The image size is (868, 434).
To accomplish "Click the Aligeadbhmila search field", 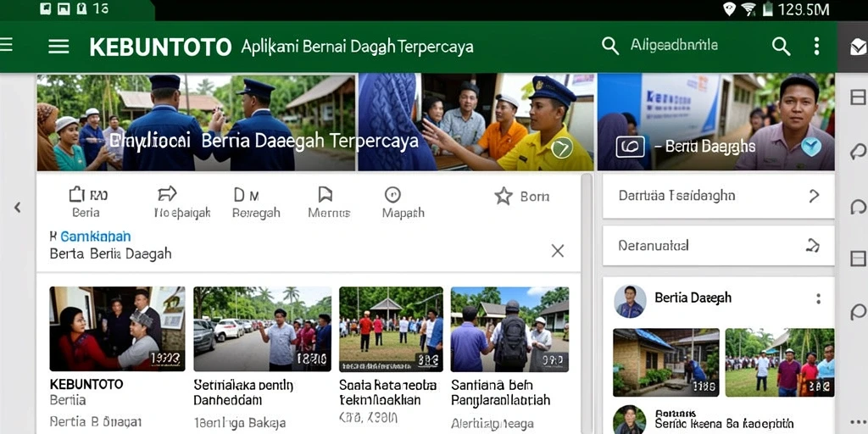I will 674,45.
